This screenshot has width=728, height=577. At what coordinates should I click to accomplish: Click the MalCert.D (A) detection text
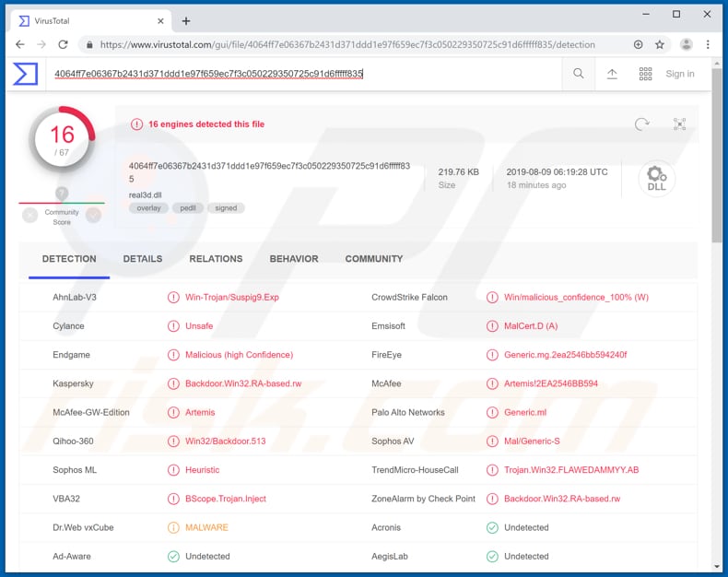(x=531, y=326)
